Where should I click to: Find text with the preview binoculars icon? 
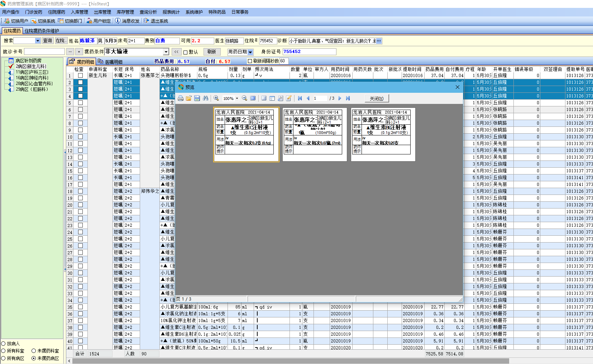205,98
